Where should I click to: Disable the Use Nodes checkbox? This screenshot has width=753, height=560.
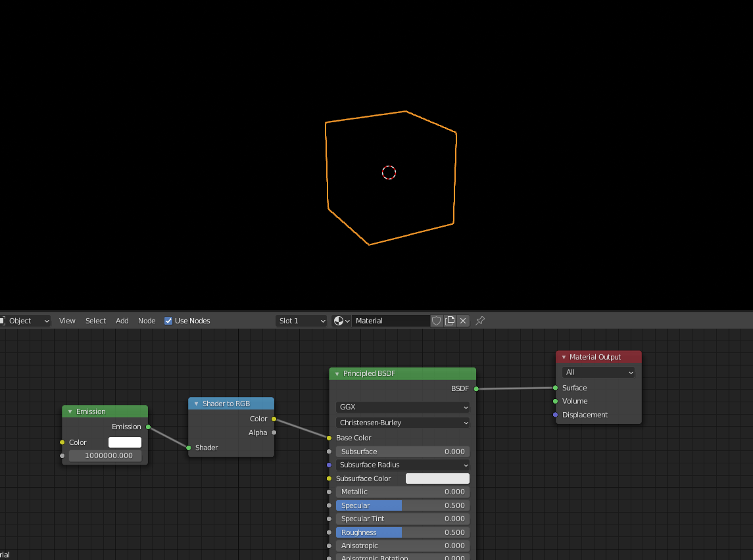click(168, 321)
